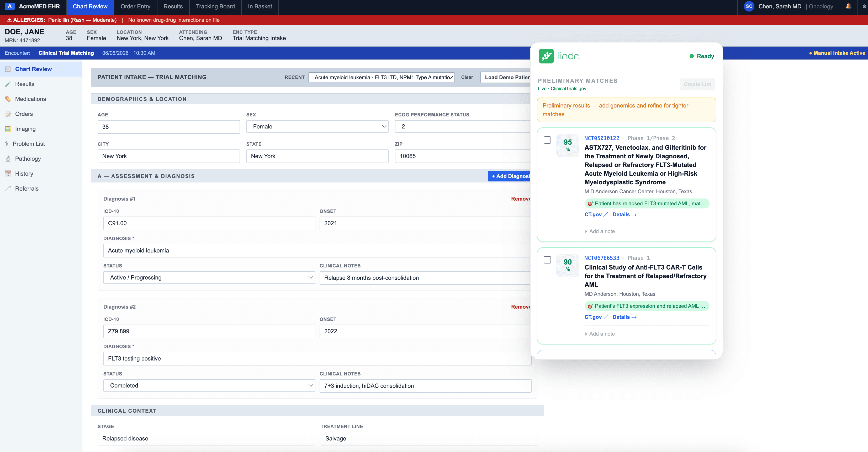Open Details link for NCT06786533 trial
This screenshot has width=868, height=452.
[624, 318]
